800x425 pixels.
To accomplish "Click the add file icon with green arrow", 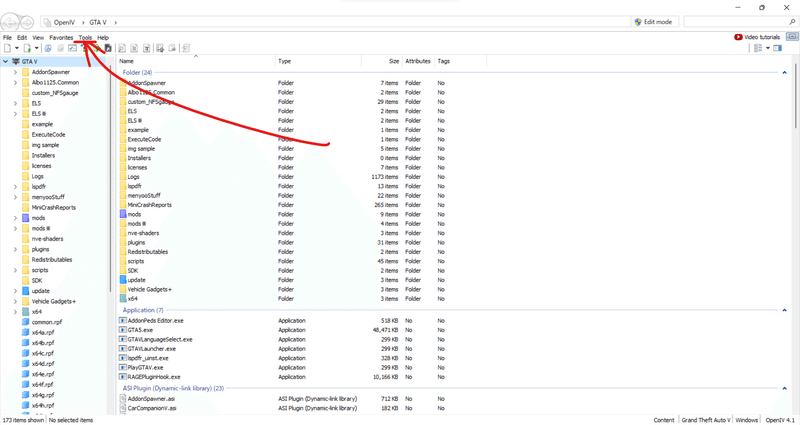I will 27,48.
